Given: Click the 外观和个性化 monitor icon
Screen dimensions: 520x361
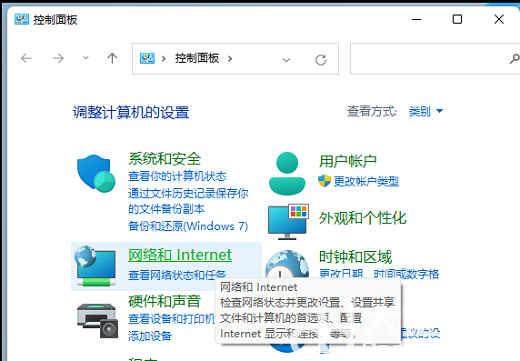Looking at the screenshot, I should [x=288, y=222].
